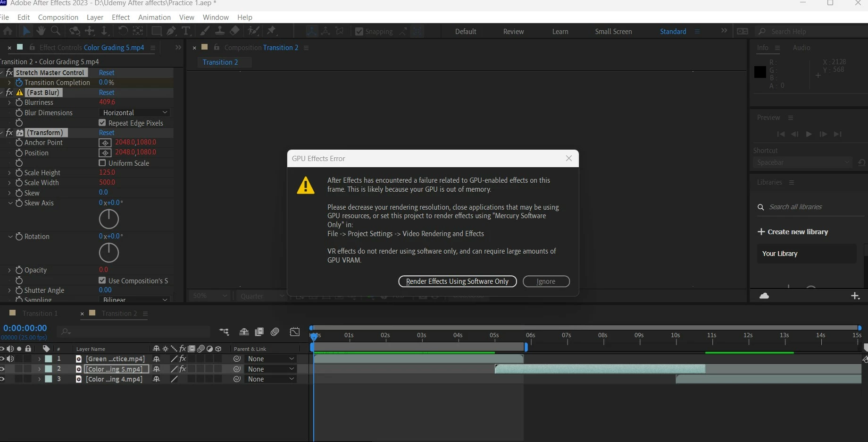Open the Layer menu
The width and height of the screenshot is (868, 442).
[95, 17]
